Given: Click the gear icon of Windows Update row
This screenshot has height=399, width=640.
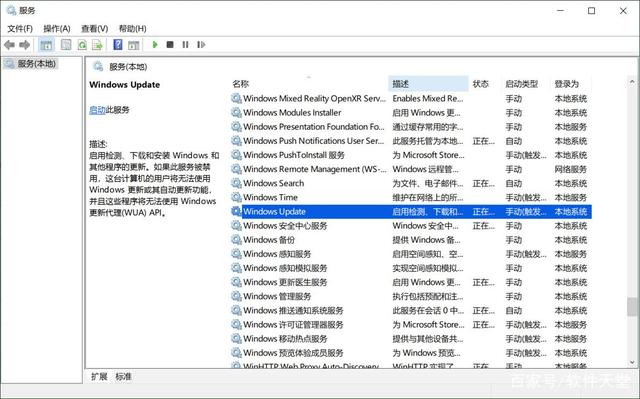Looking at the screenshot, I should tap(236, 211).
